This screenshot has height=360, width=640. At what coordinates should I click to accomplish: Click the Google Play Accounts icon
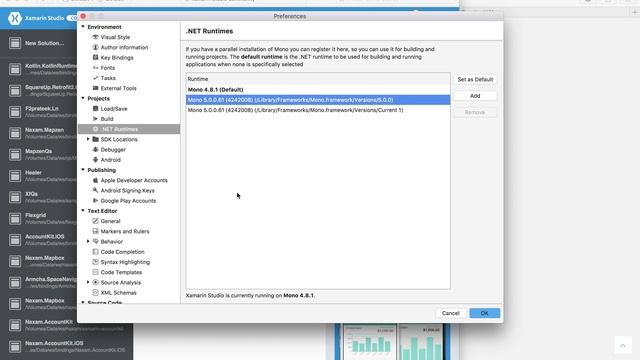96,200
